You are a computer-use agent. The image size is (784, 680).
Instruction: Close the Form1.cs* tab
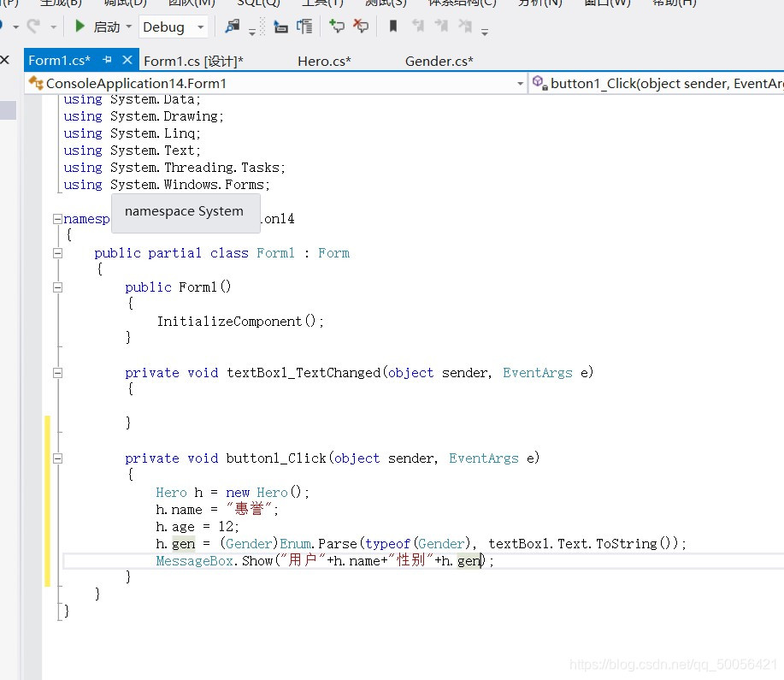(x=127, y=60)
